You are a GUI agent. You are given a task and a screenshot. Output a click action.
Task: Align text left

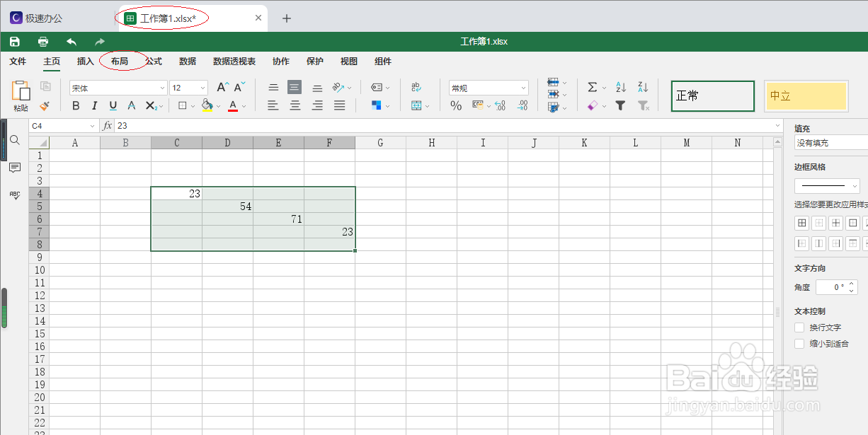click(273, 105)
